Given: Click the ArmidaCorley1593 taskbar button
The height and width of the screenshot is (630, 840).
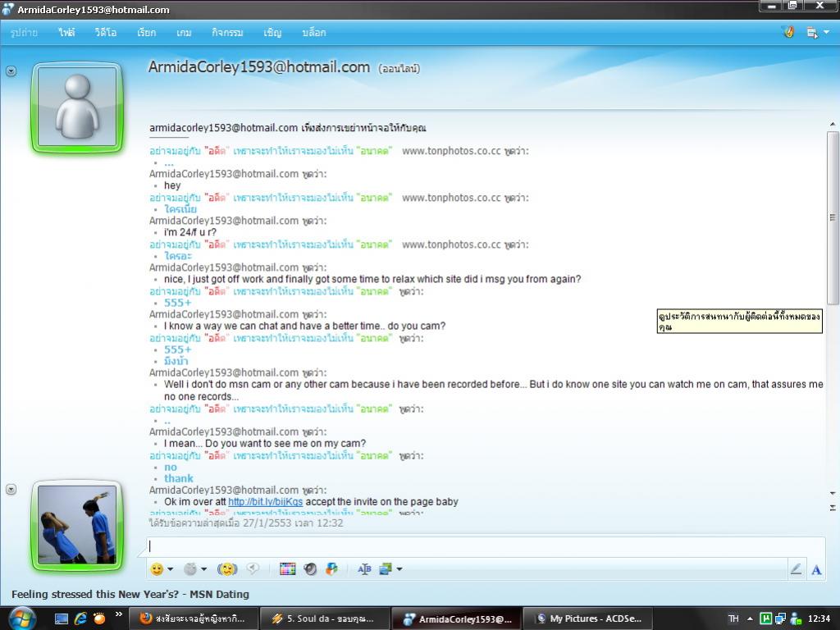Looking at the screenshot, I should pos(456,619).
